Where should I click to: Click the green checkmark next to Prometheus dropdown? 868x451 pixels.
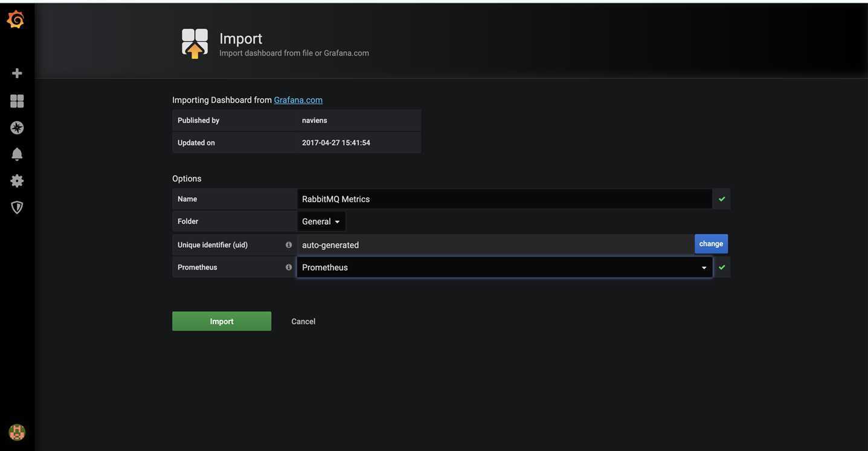722,267
